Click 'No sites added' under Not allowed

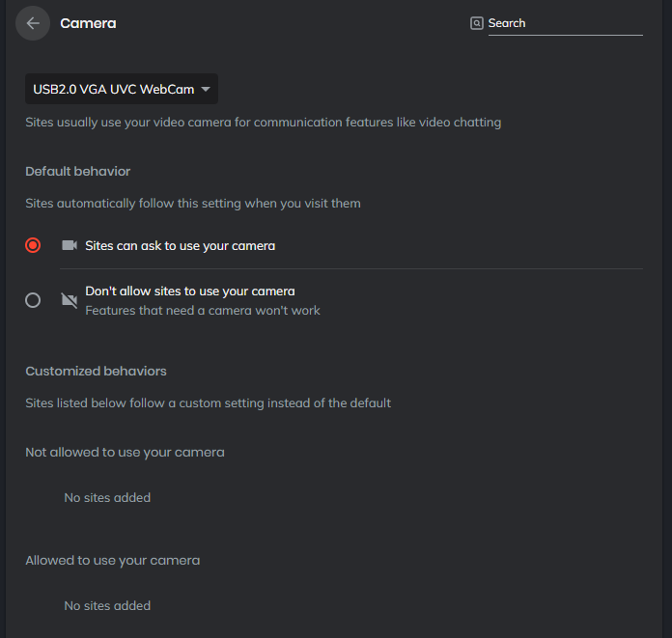(107, 498)
